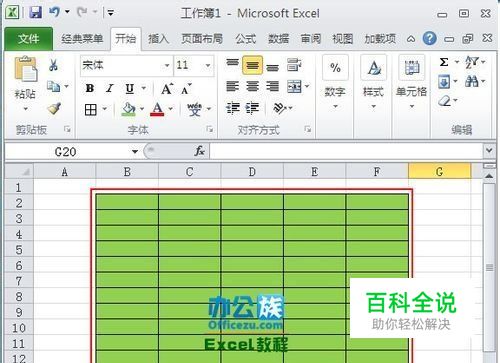Screen dimensions: 500x363
Task: Click the vertical scrollbar up arrow
Action: coord(489,176)
